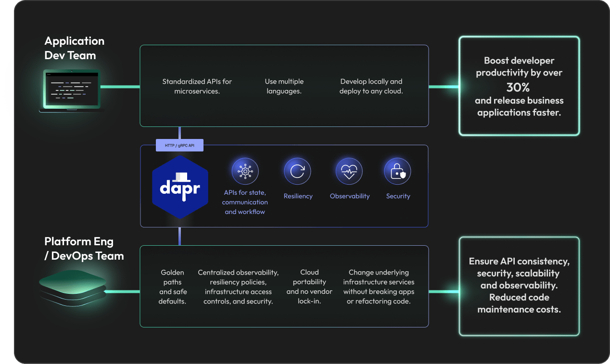Click "Use multiple languages." text
This screenshot has width=610, height=364.
pyautogui.click(x=284, y=86)
